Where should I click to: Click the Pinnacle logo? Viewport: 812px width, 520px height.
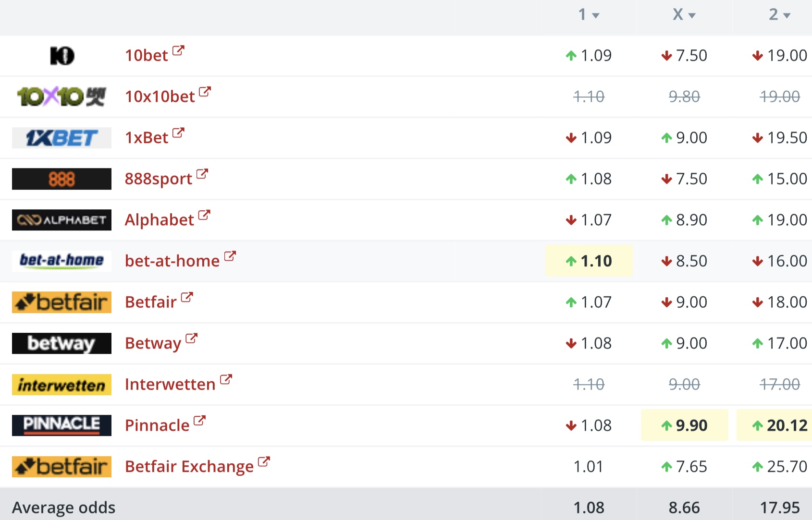[x=62, y=425]
